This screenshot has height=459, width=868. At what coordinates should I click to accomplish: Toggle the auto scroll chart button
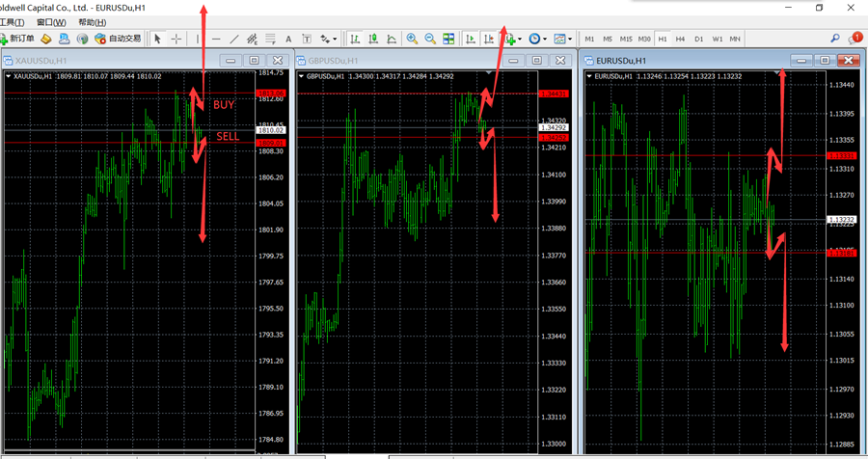tap(471, 39)
